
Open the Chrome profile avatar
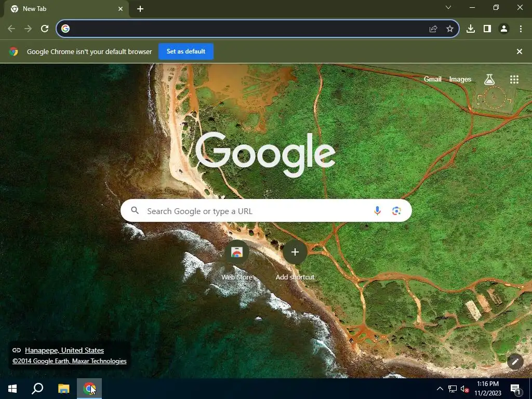tap(504, 29)
